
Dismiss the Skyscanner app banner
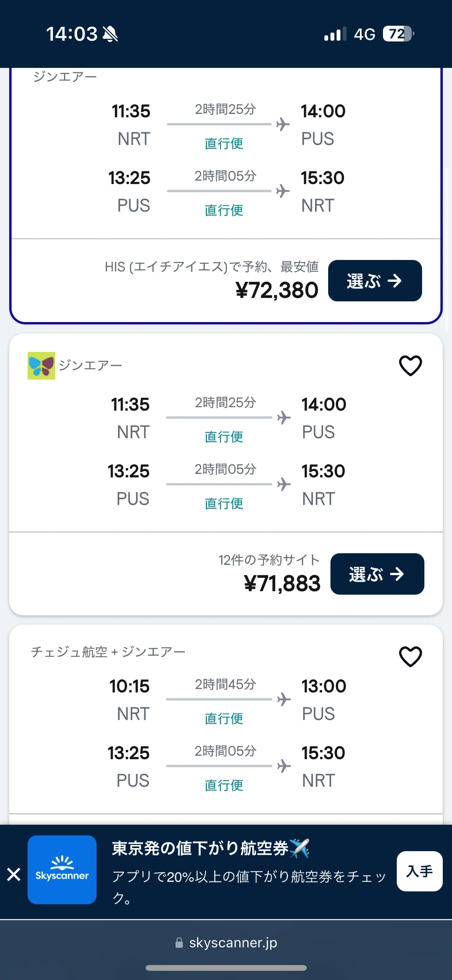pos(14,874)
